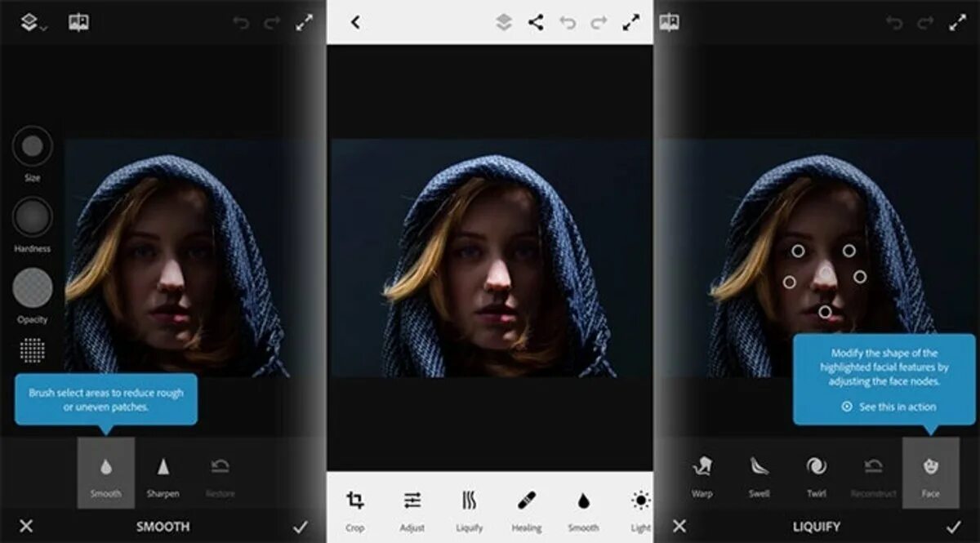Select the left cheek face node
The width and height of the screenshot is (980, 543).
coord(789,282)
